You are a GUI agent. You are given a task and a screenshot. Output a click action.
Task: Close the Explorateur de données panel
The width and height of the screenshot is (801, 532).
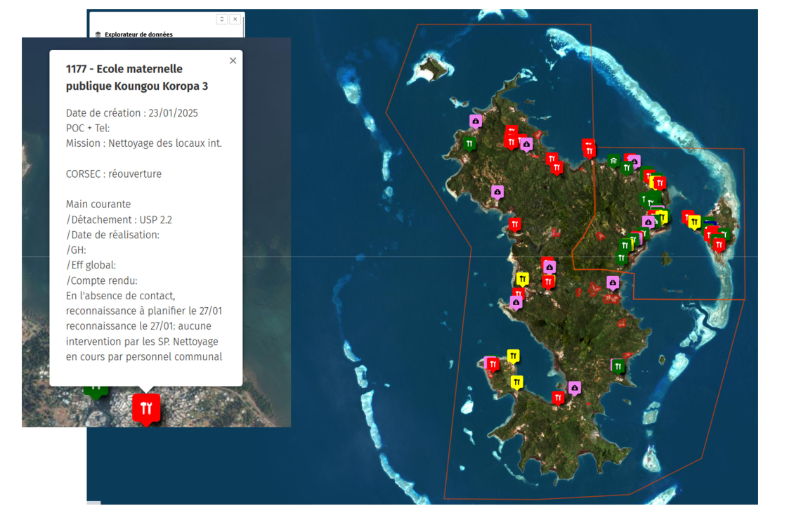(235, 20)
